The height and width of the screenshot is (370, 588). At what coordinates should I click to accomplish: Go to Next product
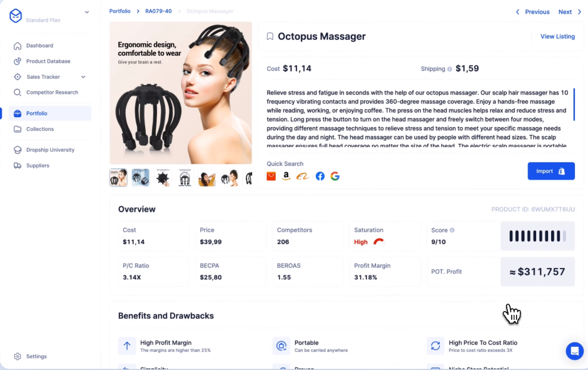pos(569,12)
